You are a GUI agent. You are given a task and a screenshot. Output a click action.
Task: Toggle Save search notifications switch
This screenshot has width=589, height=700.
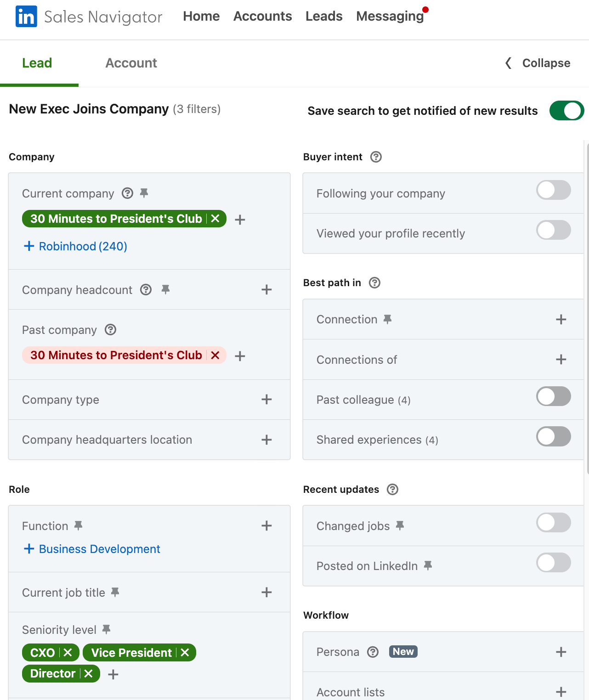click(x=566, y=111)
